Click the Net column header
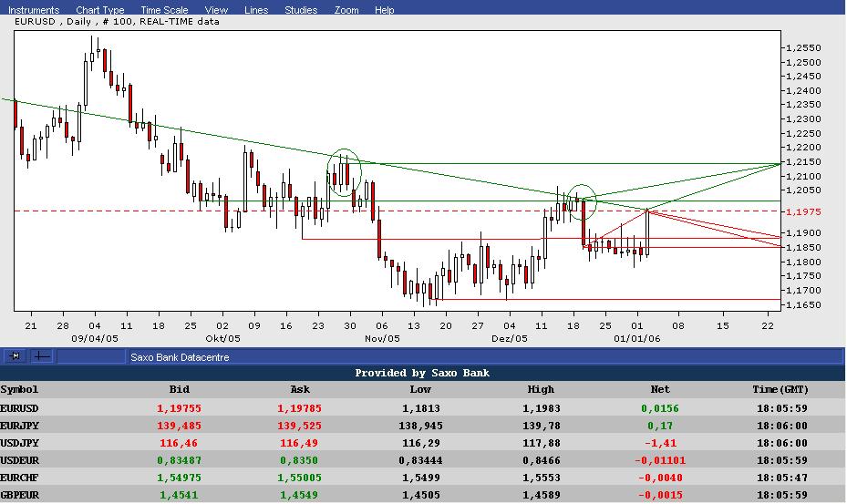The height and width of the screenshot is (504, 847). pos(660,389)
